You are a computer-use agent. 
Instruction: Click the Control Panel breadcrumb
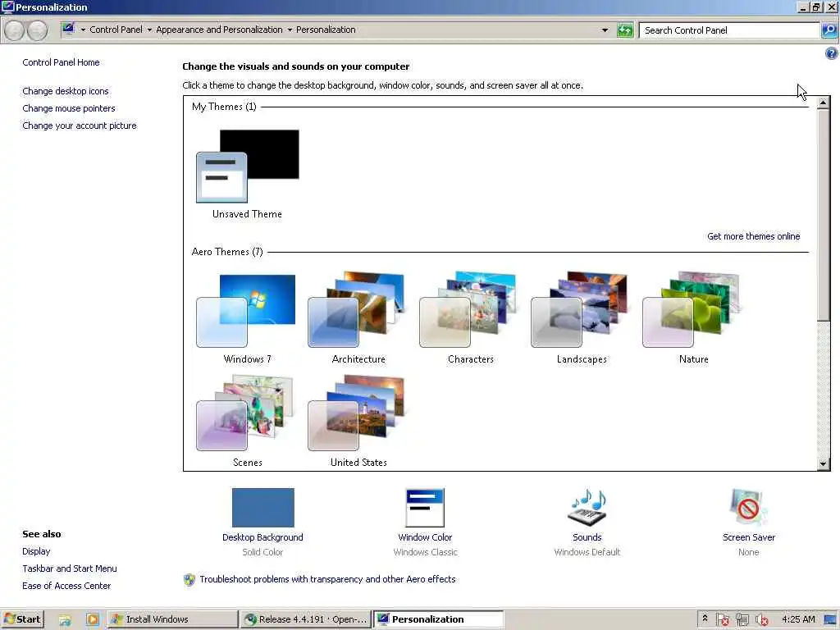[116, 30]
